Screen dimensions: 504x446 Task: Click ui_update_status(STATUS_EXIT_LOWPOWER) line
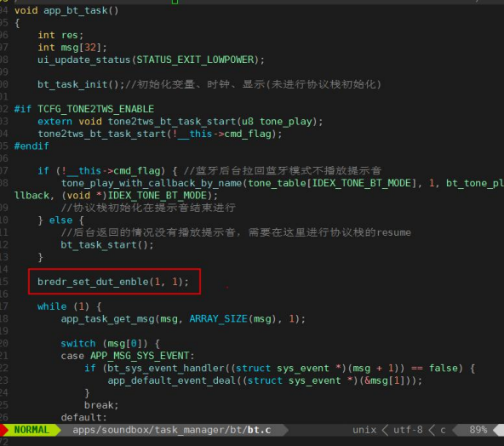(x=151, y=60)
